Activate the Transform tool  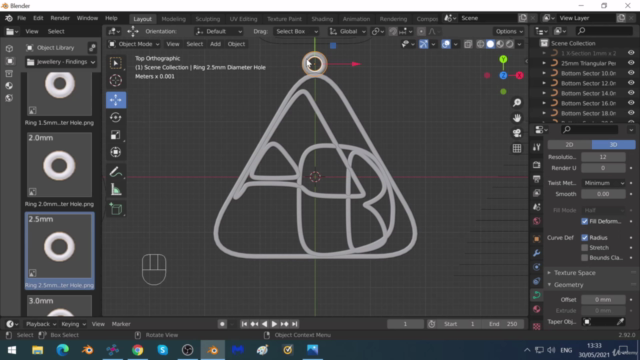click(x=116, y=152)
